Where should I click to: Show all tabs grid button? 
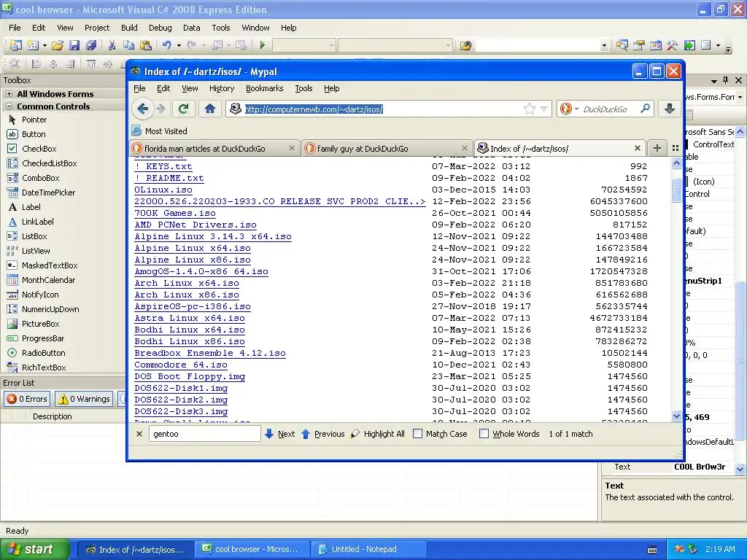click(x=675, y=148)
